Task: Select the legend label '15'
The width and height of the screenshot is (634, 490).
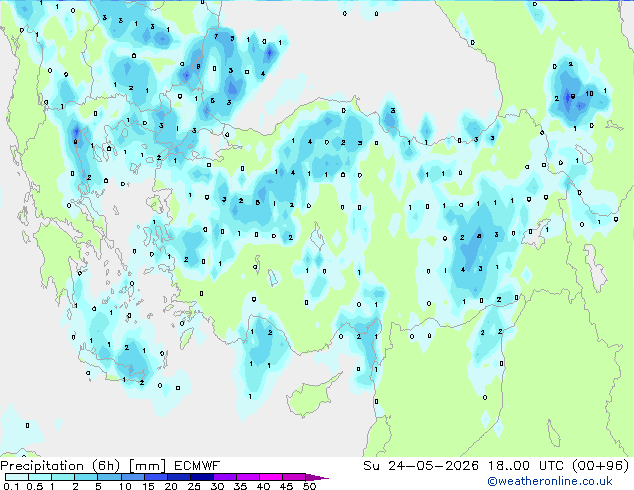Action: [148, 486]
